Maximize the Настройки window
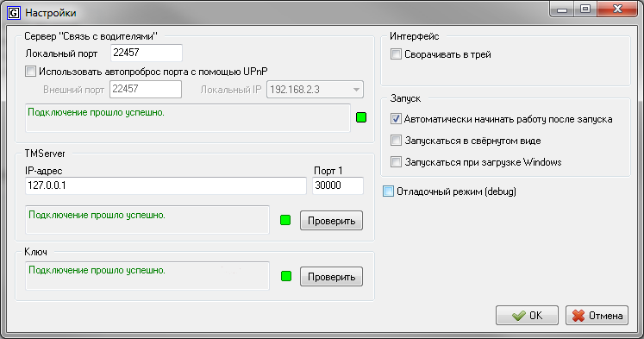The width and height of the screenshot is (644, 339). [585, 9]
